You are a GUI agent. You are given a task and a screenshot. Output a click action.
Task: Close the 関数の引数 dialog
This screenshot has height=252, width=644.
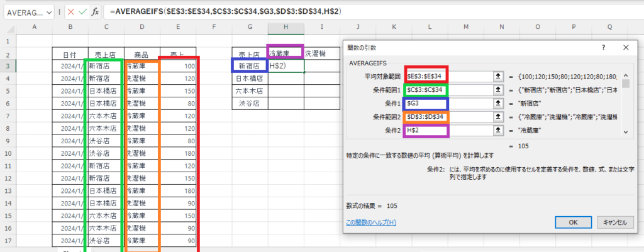[x=626, y=47]
